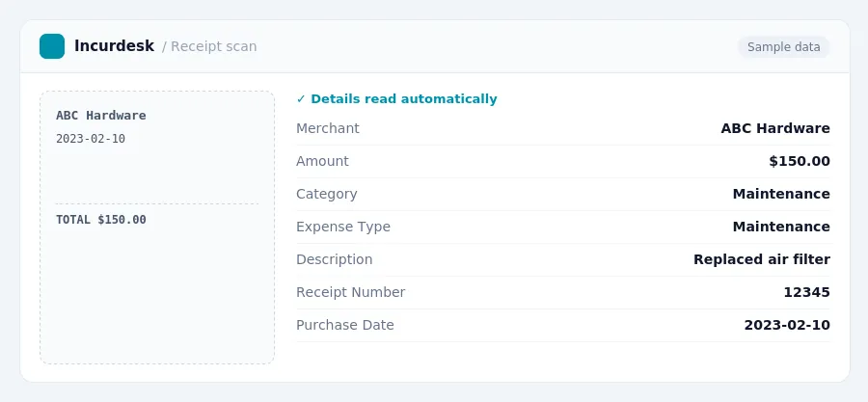
Task: Click the Amount field label
Action: [322, 161]
